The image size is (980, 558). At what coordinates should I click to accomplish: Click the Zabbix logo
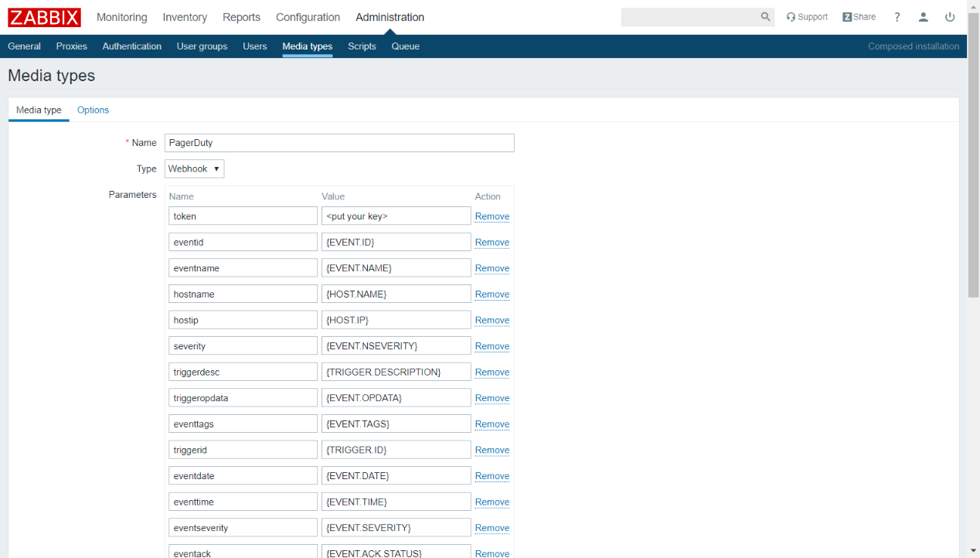pos(44,17)
